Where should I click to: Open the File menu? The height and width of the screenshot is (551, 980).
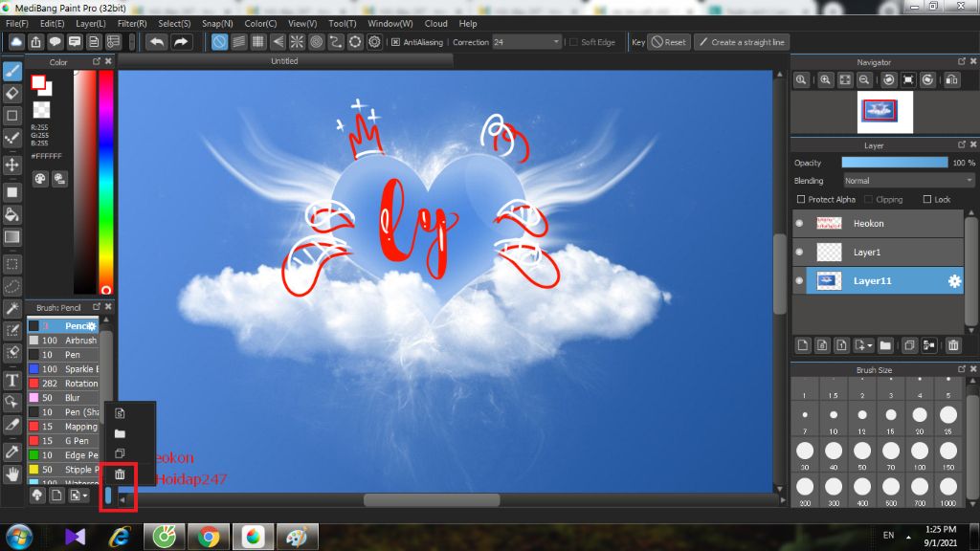(x=17, y=23)
